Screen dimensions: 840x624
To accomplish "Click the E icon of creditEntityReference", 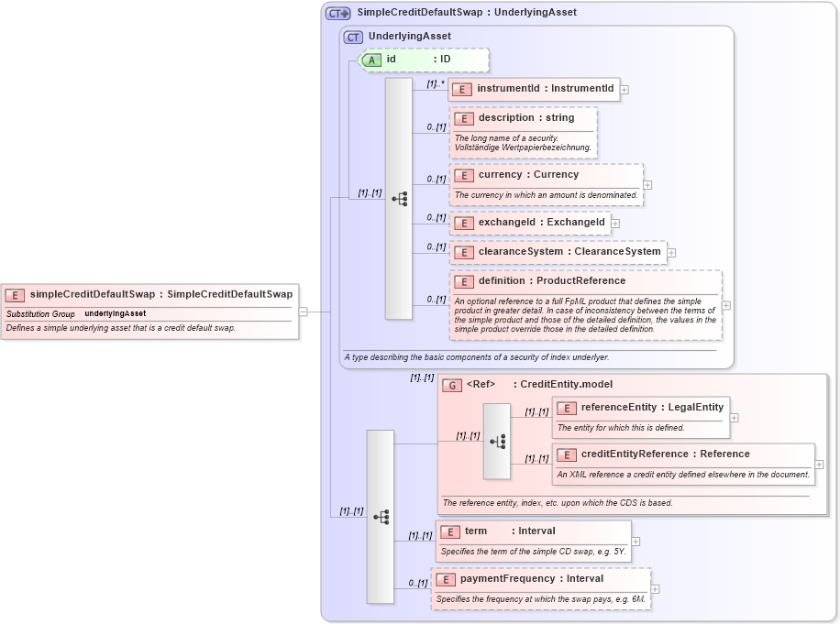I will [x=566, y=455].
